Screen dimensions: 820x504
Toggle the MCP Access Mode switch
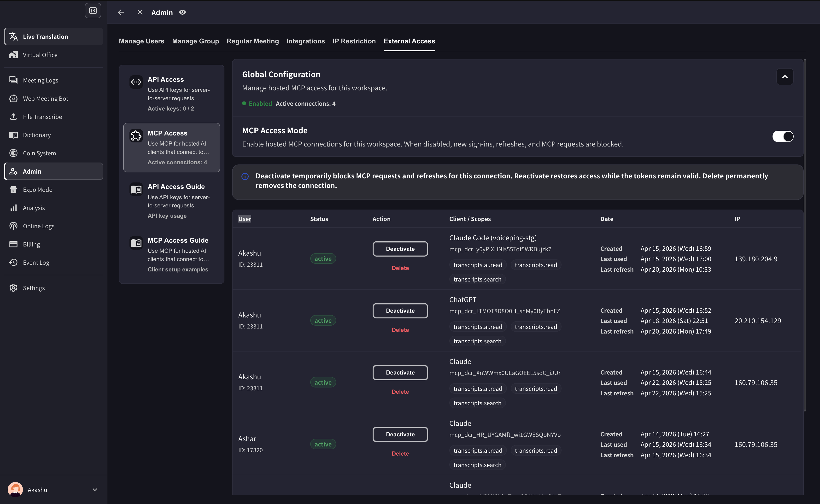[x=783, y=136]
